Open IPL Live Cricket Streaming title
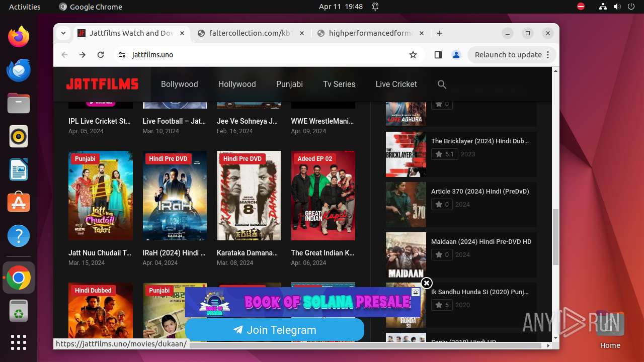The width and height of the screenshot is (644, 362). coord(100,121)
